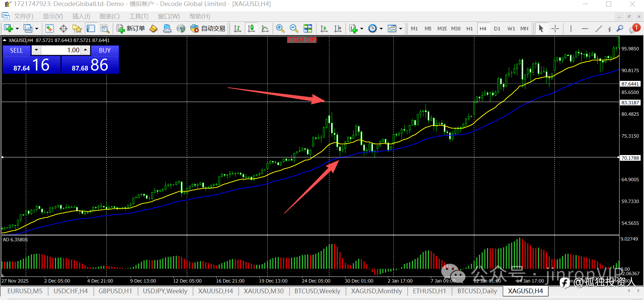This screenshot has width=644, height=300.
Task: Toggle chart auto scroll
Action: (324, 29)
